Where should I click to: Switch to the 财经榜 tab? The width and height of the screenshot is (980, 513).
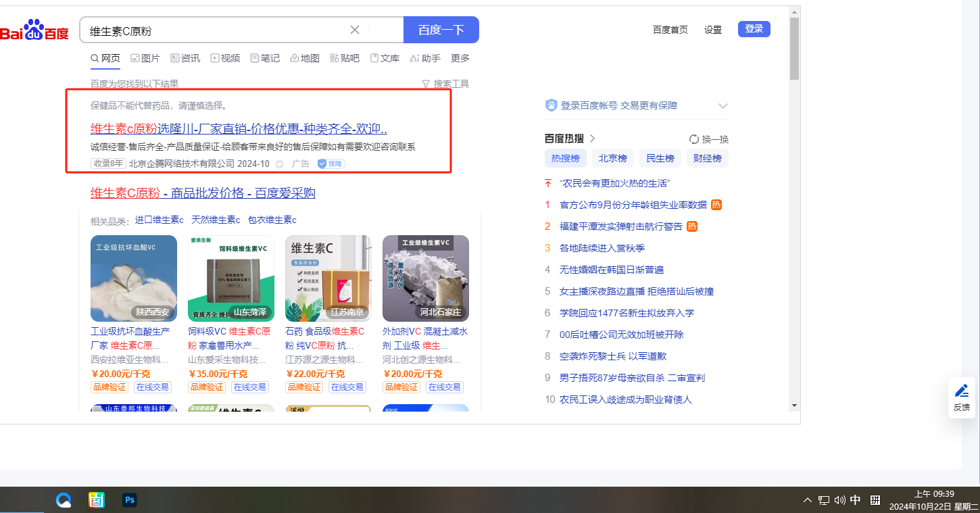[x=708, y=158]
